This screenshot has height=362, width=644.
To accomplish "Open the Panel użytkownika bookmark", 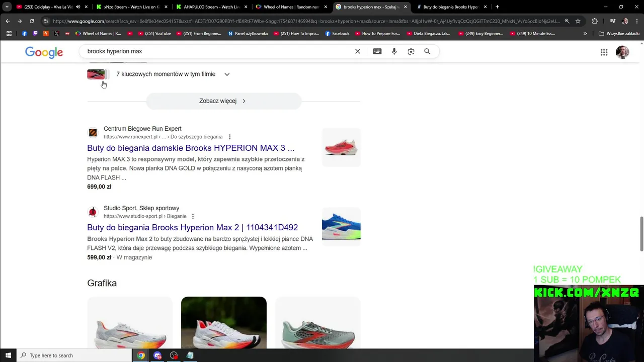I will pyautogui.click(x=248, y=34).
